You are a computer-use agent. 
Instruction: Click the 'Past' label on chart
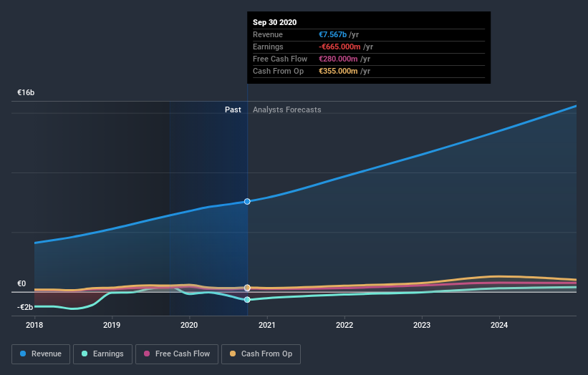coord(233,109)
